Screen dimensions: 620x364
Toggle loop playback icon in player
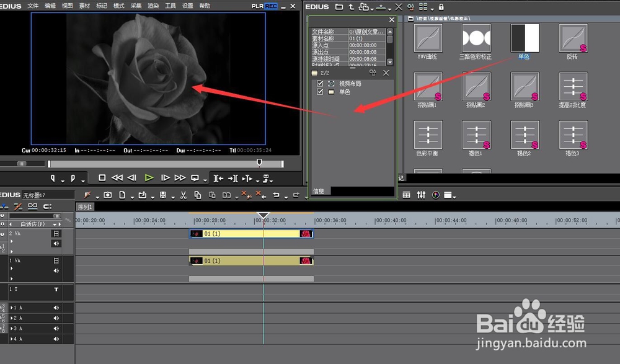(195, 178)
